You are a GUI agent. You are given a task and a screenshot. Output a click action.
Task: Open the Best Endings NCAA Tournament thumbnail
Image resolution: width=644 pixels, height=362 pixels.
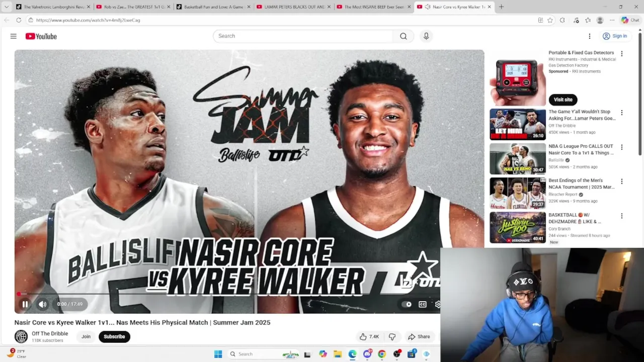518,193
